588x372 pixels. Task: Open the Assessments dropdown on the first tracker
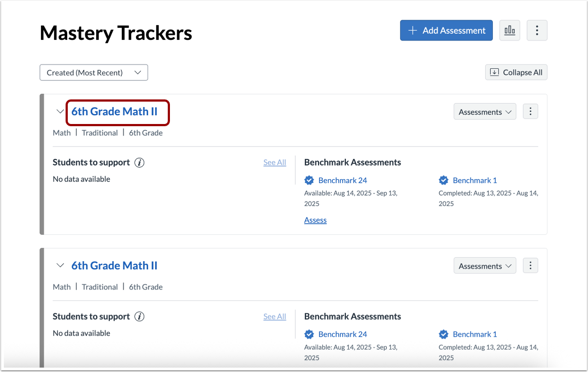485,111
